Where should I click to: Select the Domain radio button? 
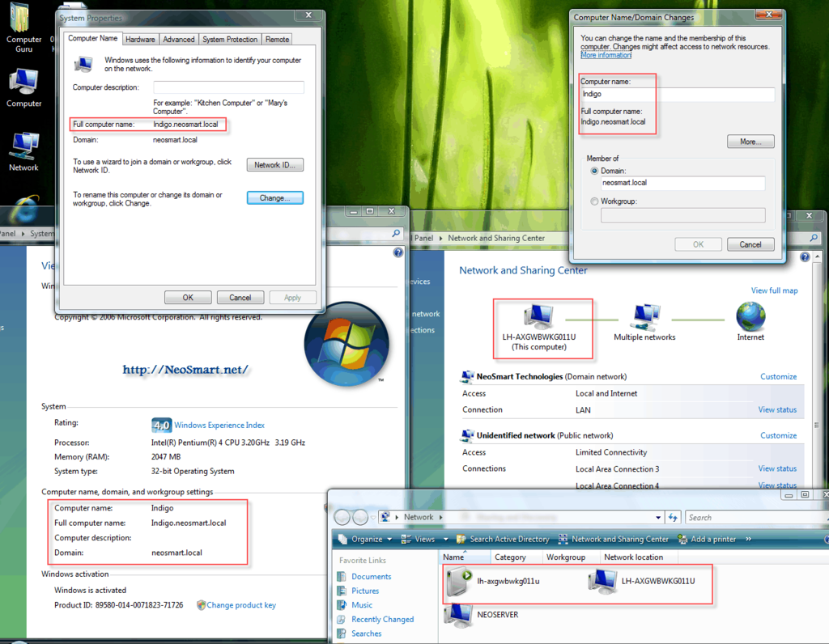click(595, 171)
